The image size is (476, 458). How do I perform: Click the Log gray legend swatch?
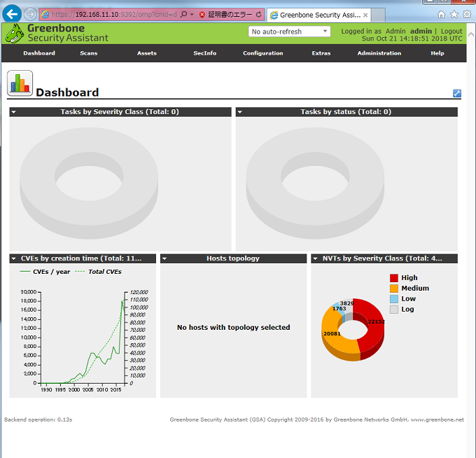(x=393, y=309)
